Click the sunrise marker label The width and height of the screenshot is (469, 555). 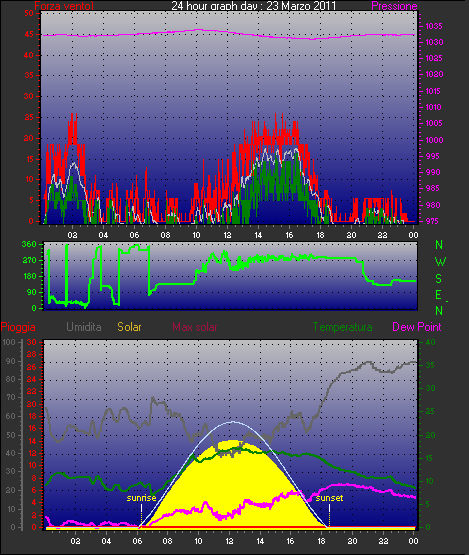pos(141,498)
